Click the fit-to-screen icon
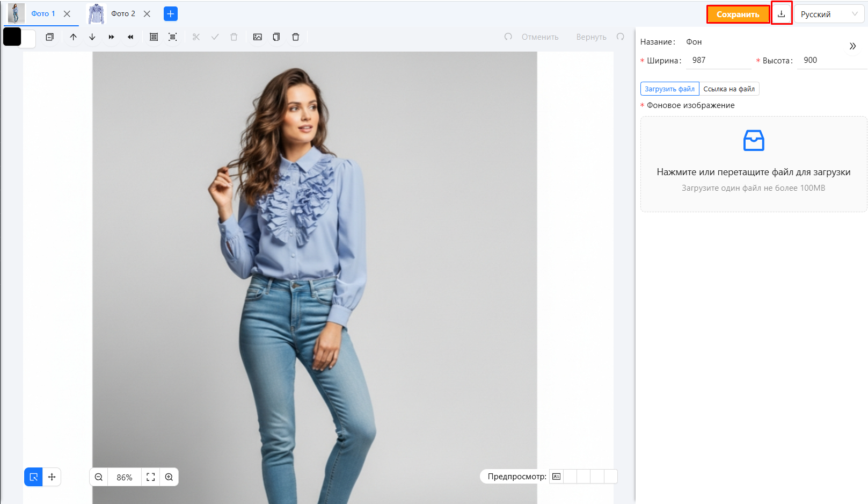Viewport: 868px width, 504px height. tap(151, 477)
